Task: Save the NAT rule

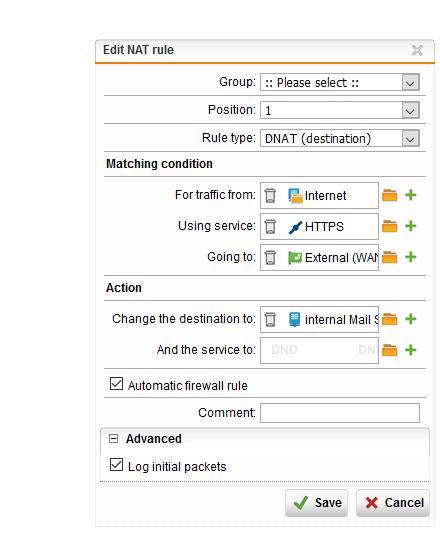Action: (316, 503)
